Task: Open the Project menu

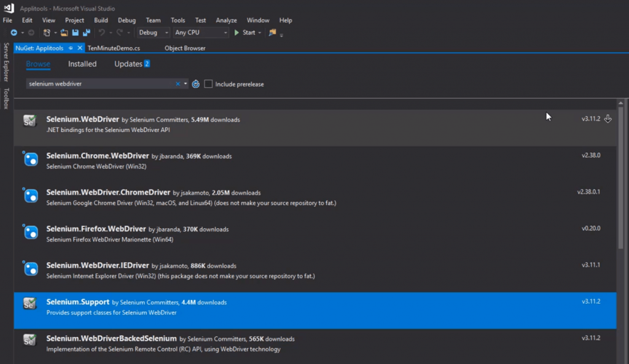Action: (x=74, y=20)
